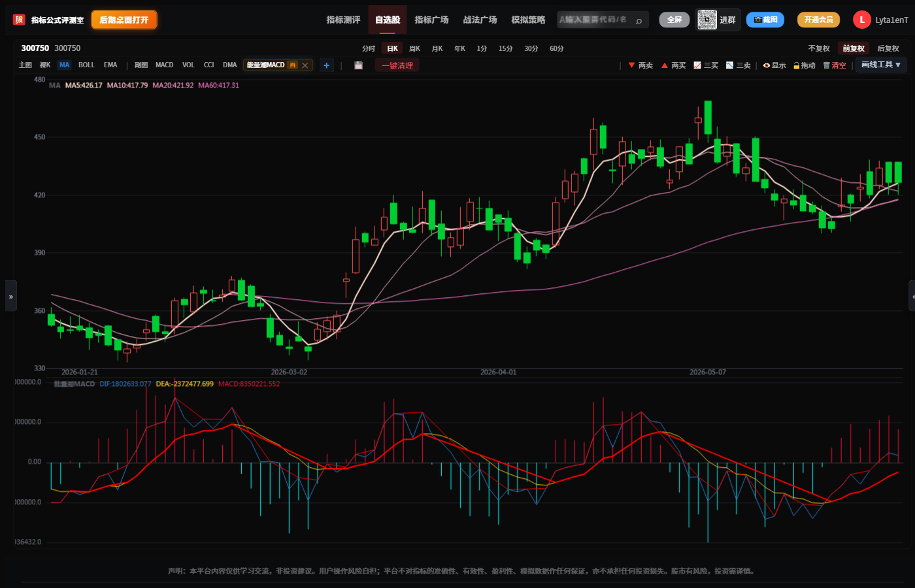Open the 指标广场 menu

431,20
